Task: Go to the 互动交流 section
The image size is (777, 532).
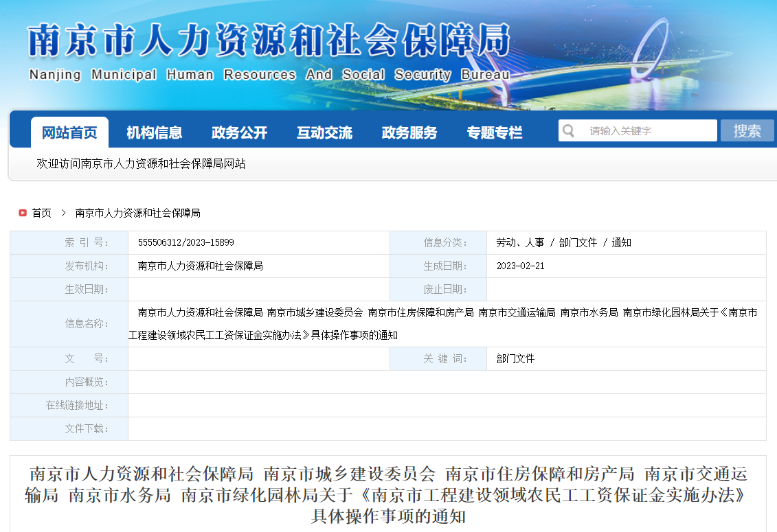Action: coord(324,132)
